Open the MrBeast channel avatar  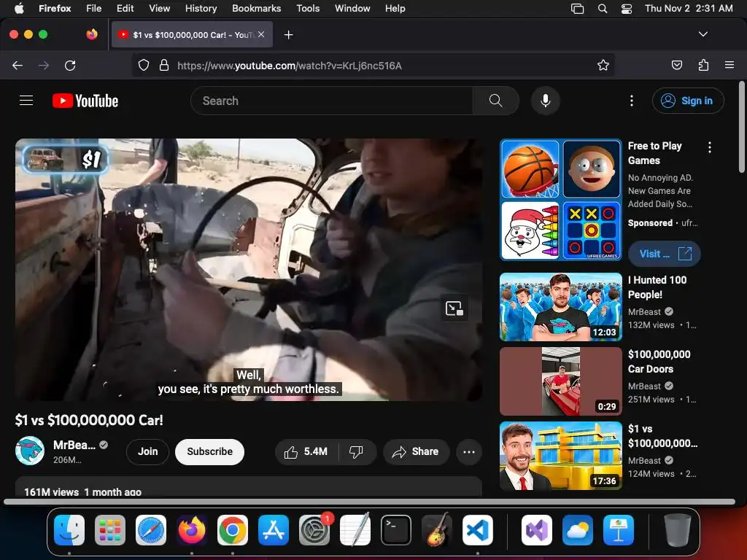pos(29,451)
